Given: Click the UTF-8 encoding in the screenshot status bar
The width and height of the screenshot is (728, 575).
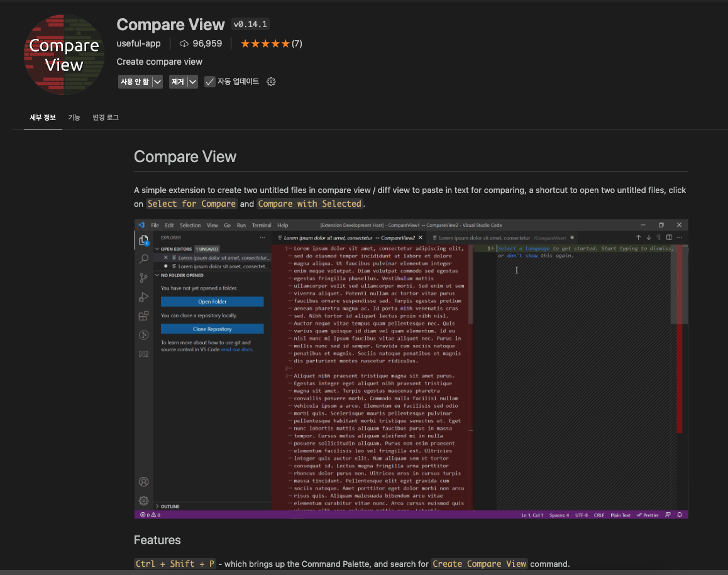Looking at the screenshot, I should tap(582, 515).
